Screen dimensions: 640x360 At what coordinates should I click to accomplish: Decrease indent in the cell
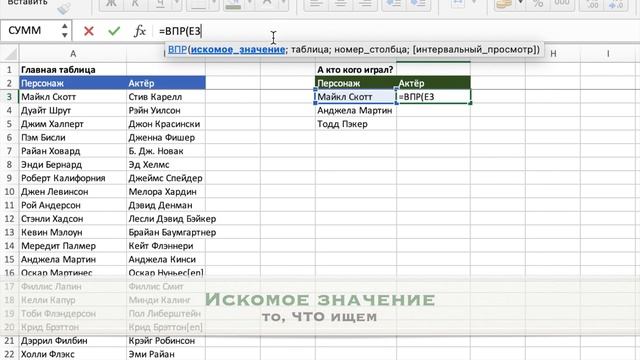point(393,4)
